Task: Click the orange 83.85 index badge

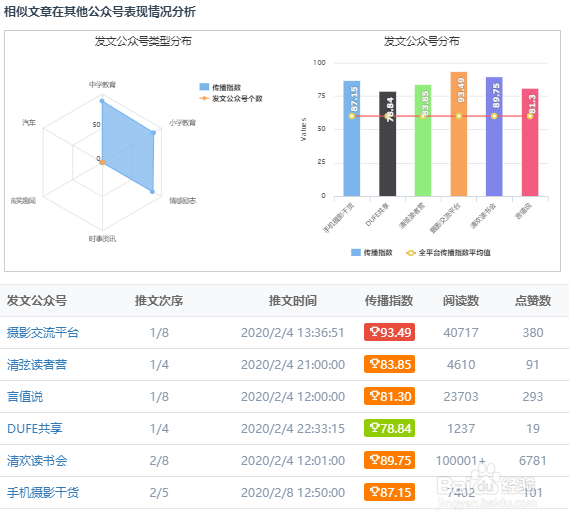Action: (389, 364)
